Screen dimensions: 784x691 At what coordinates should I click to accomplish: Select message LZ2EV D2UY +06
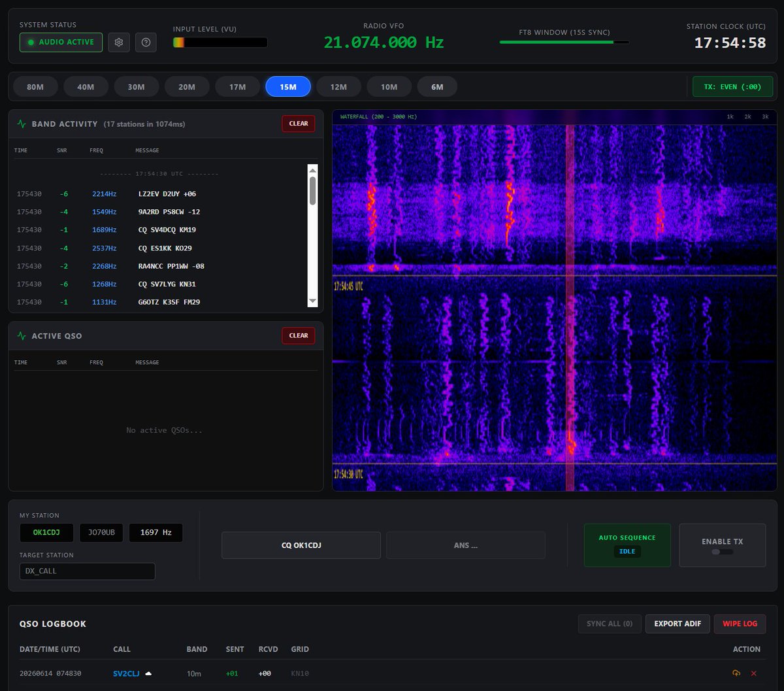(167, 194)
